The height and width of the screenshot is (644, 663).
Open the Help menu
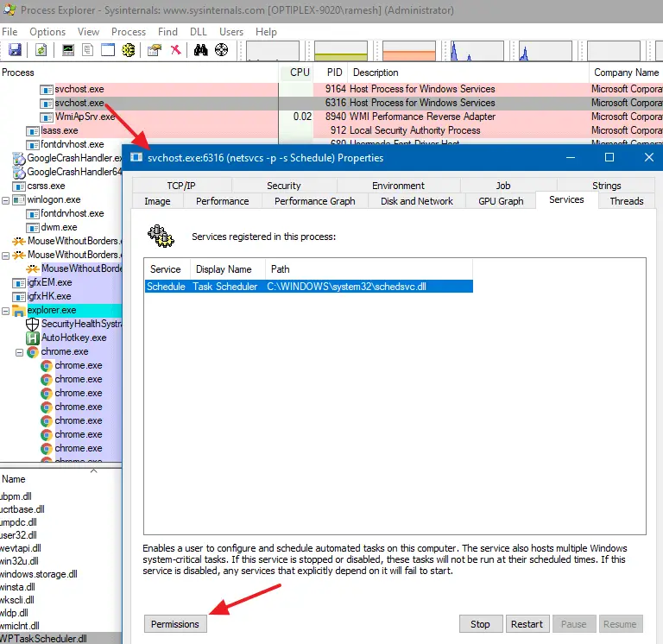tap(266, 32)
